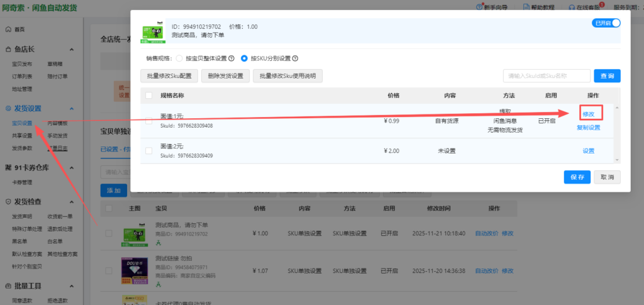Open 手动发货 in the sidebar
Screen dimensions: 644x305
pyautogui.click(x=57, y=135)
